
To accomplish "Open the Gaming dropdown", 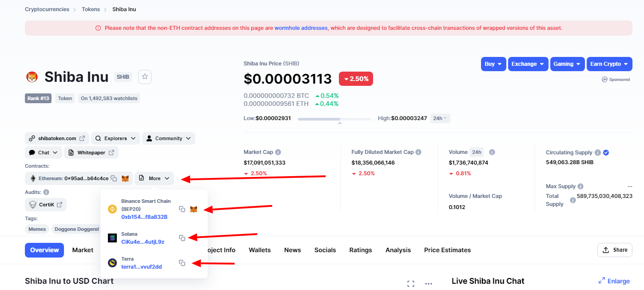I will [x=568, y=64].
